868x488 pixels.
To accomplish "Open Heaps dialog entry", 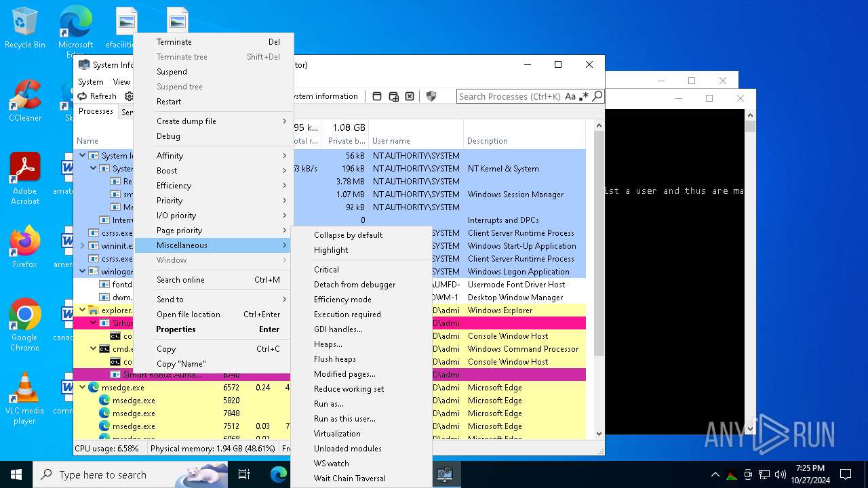I will (361, 344).
